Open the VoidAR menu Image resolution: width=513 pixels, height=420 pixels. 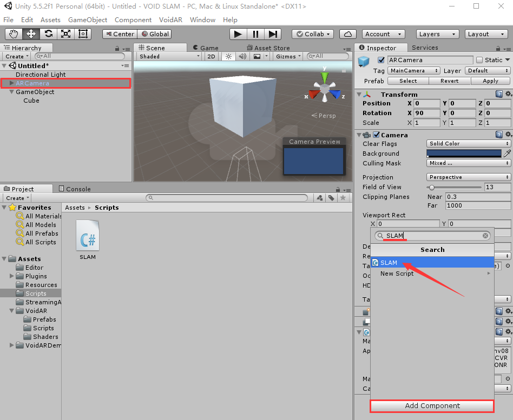(x=170, y=20)
